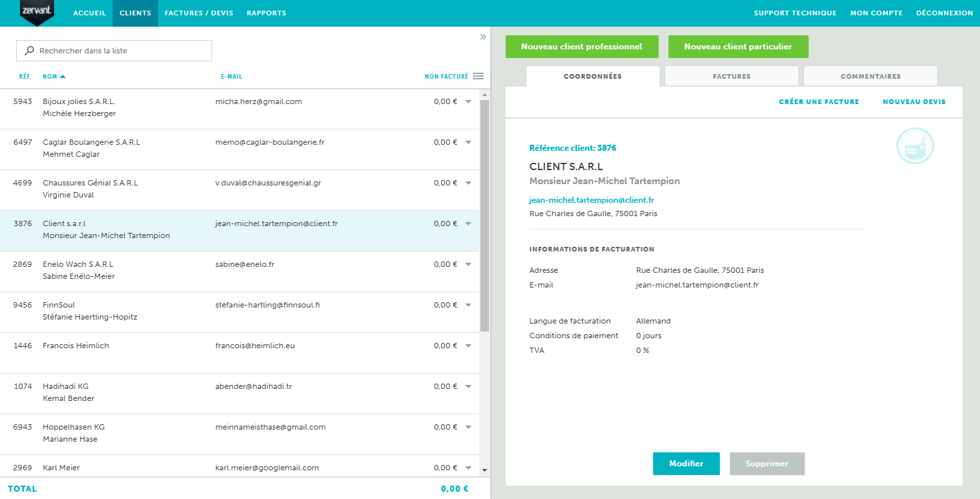Image resolution: width=980 pixels, height=499 pixels.
Task: Sort by Nom column header
Action: (50, 77)
